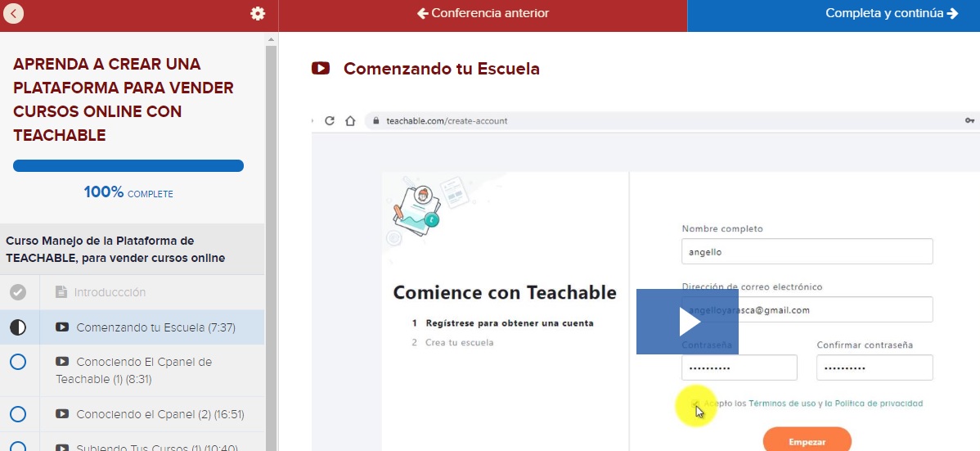Click the sidebar vertical scrollbar
The width and height of the screenshot is (980, 451).
(271, 248)
